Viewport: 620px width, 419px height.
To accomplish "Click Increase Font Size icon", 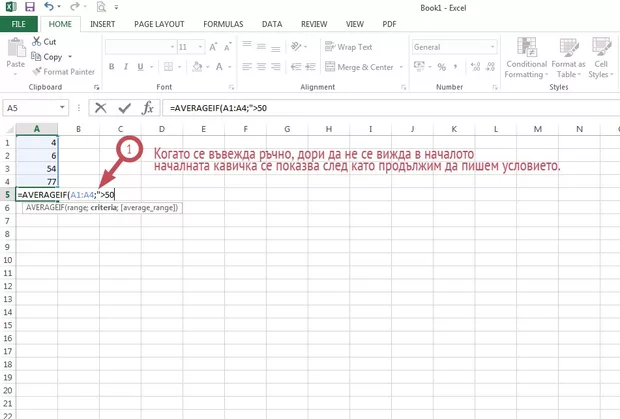I will 213,47.
